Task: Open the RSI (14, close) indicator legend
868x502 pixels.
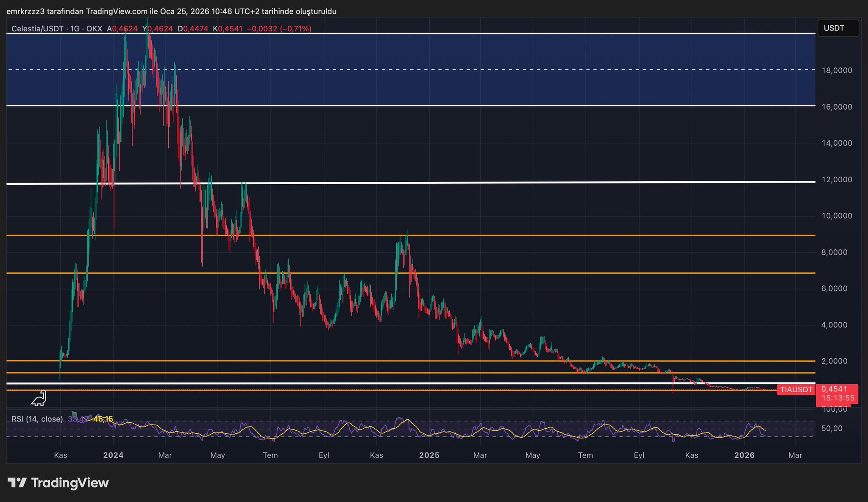Action: point(37,419)
